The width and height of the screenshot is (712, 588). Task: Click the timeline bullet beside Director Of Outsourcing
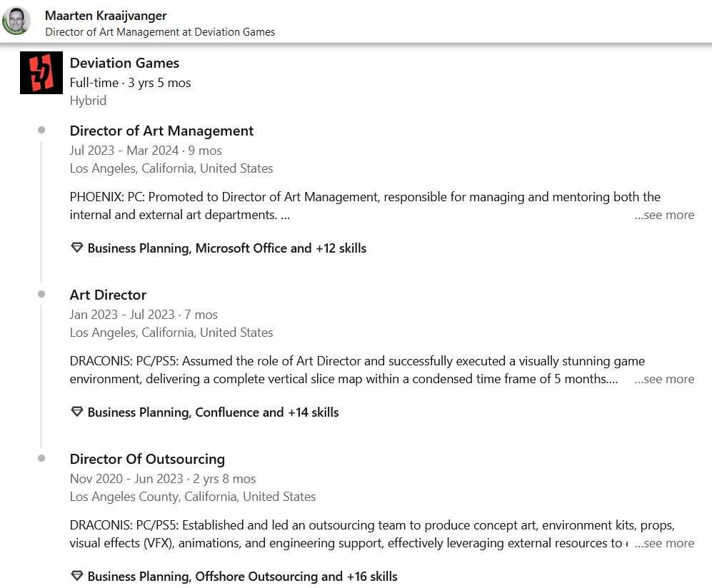pos(41,459)
